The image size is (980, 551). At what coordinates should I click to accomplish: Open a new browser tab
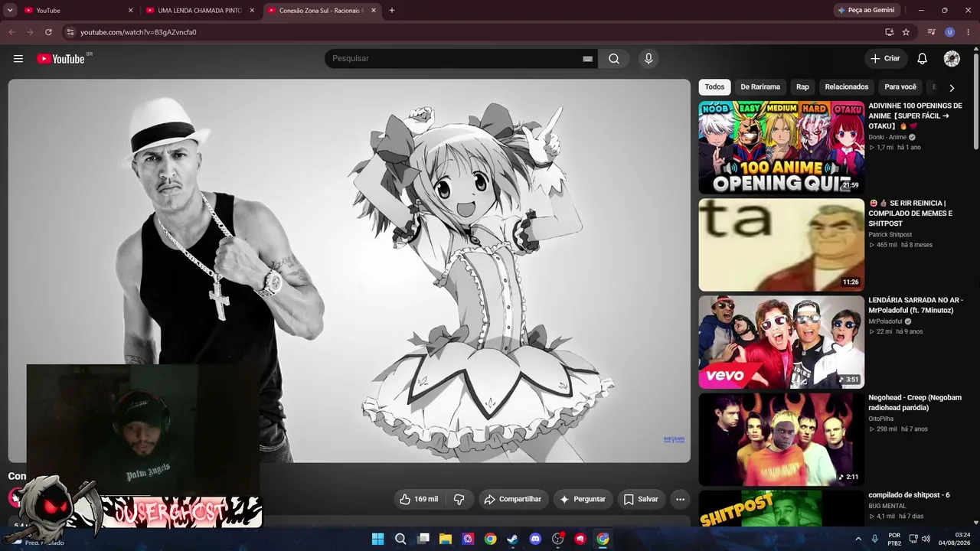pos(392,11)
